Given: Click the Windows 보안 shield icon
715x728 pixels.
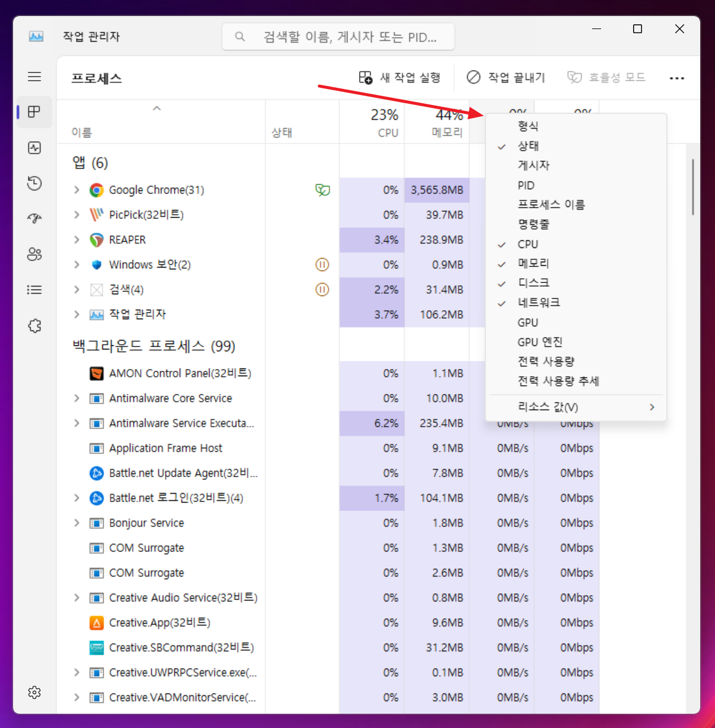Looking at the screenshot, I should point(96,265).
